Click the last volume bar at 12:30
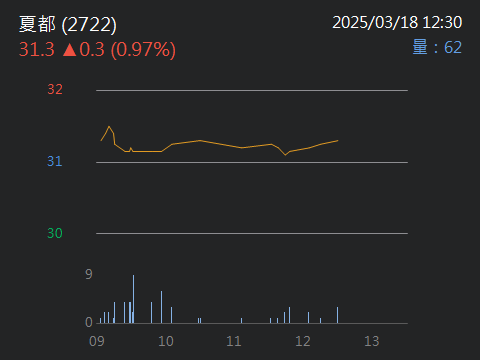The height and width of the screenshot is (360, 480). [337, 315]
